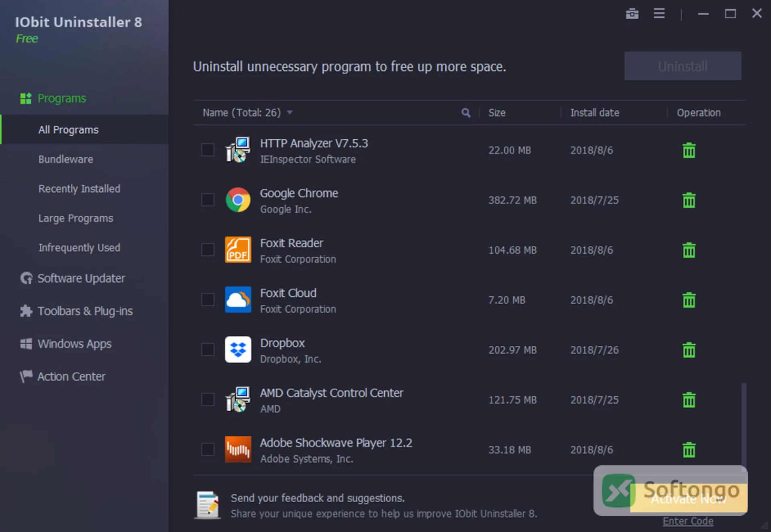Select the Adobe Shockwave Player checkbox
Image resolution: width=771 pixels, height=532 pixels.
coord(208,449)
